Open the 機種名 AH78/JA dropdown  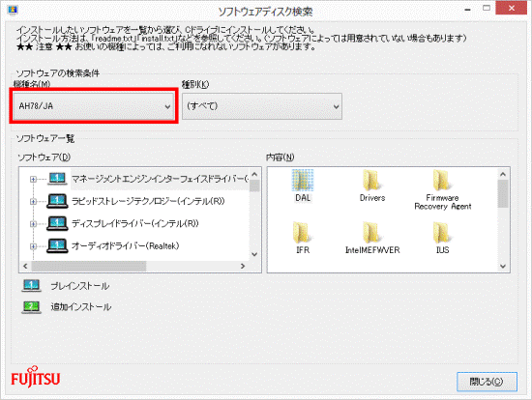point(93,106)
